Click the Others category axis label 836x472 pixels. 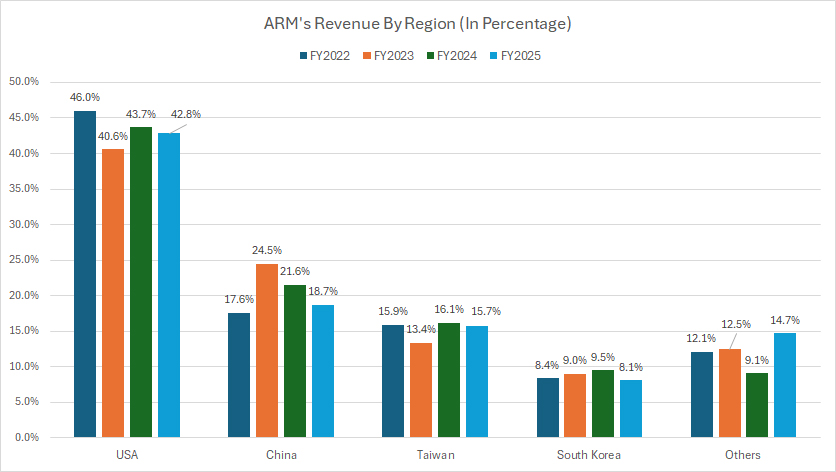[743, 455]
